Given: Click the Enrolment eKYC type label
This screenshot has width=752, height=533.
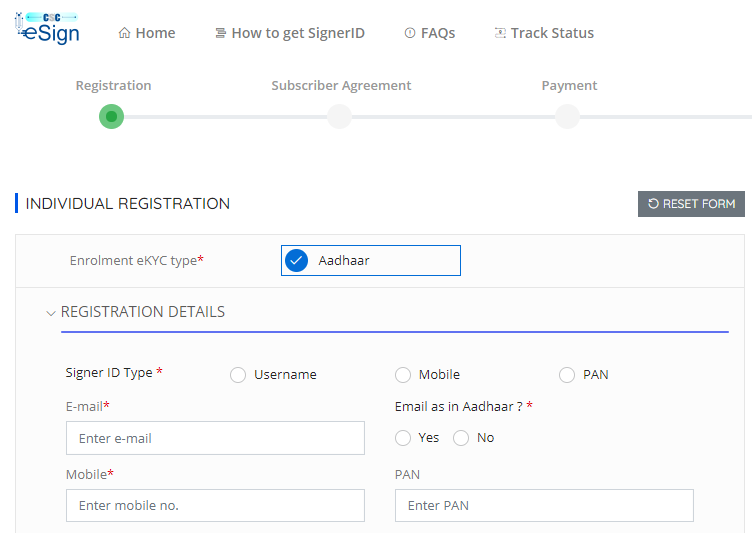Looking at the screenshot, I should pyautogui.click(x=137, y=261).
